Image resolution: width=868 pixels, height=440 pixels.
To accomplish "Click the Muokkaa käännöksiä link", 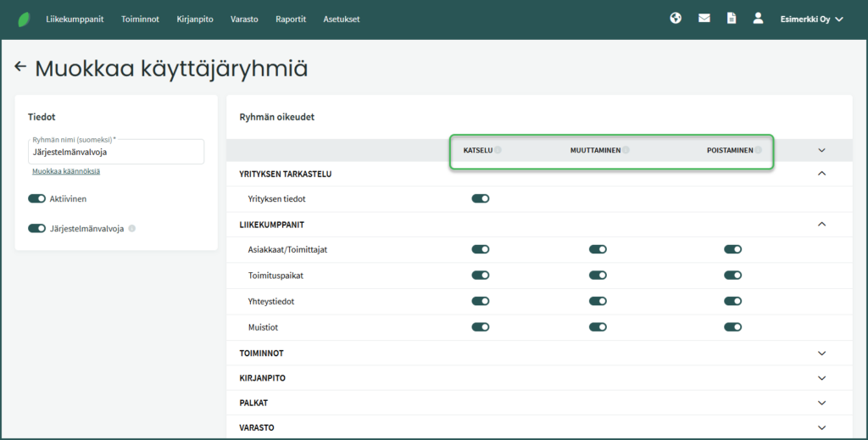I will (66, 171).
